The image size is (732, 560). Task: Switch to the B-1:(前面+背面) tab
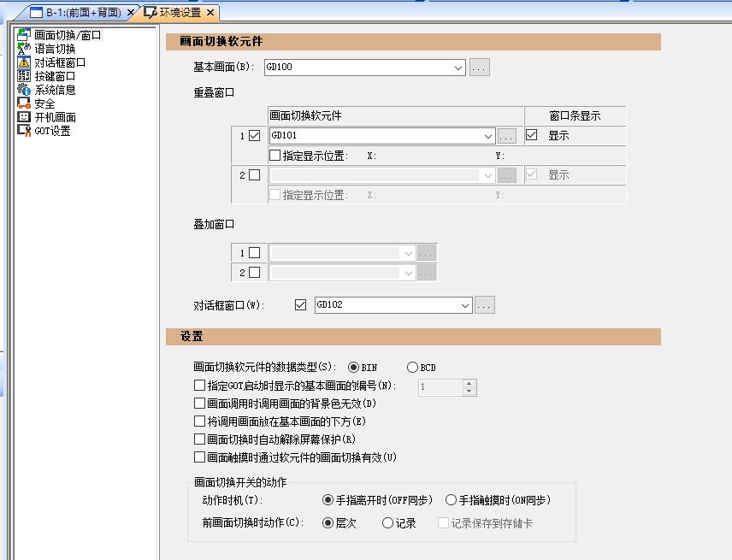[81, 12]
